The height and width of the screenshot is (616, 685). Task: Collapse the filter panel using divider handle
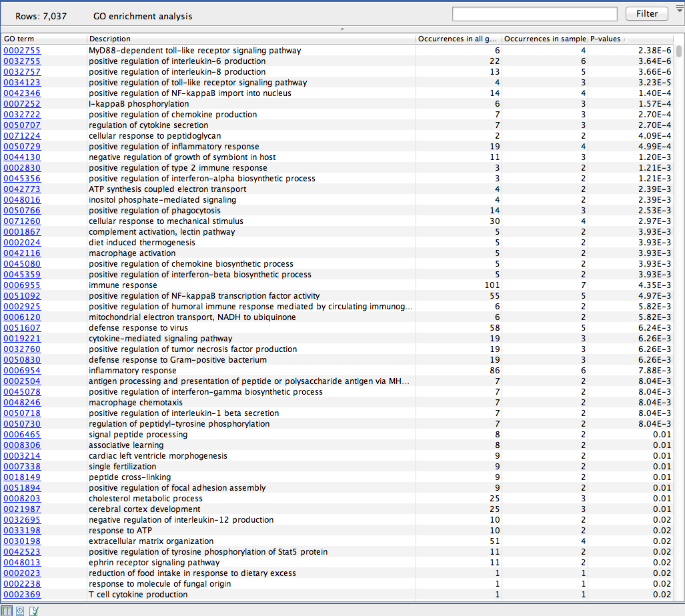point(342,29)
